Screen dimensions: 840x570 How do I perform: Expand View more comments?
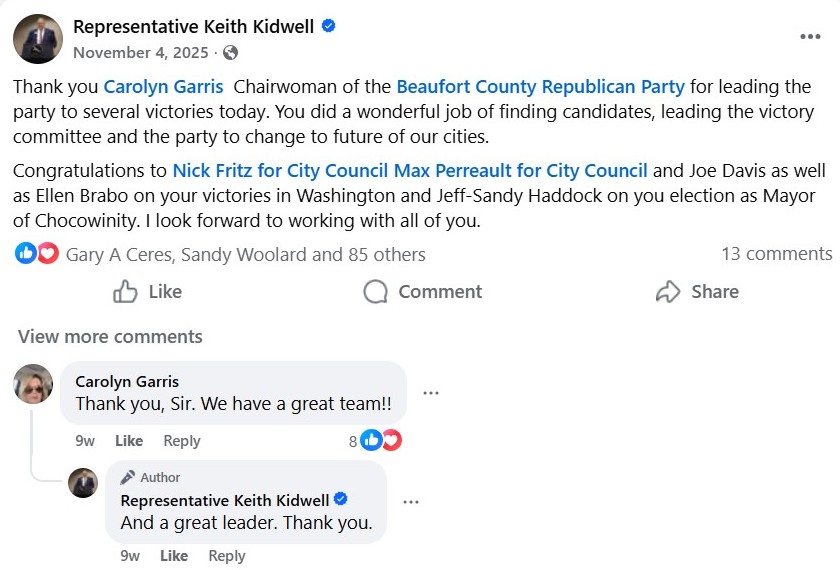coord(110,336)
